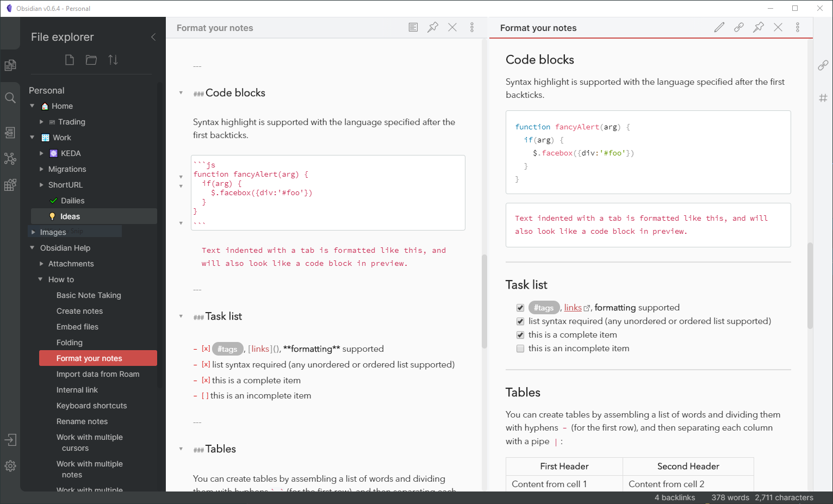Select the Ideas note
Viewport: 833px width, 504px height.
point(94,216)
